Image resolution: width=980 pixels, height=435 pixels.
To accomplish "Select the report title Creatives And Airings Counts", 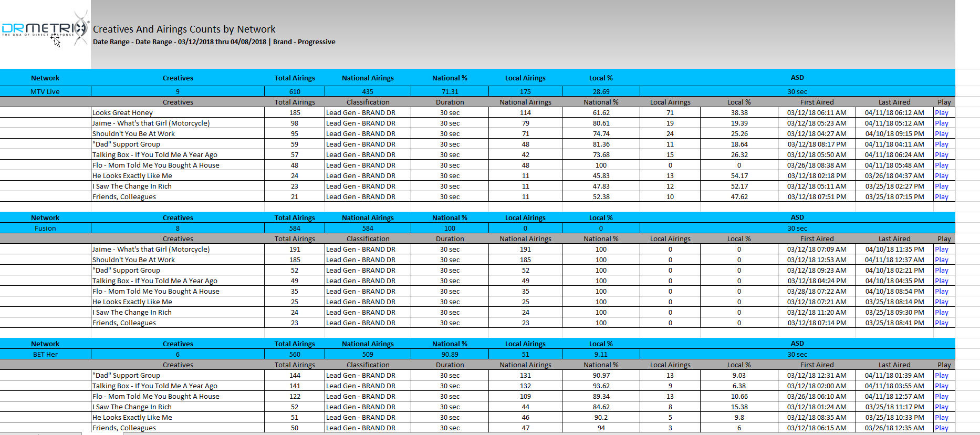I will coord(184,29).
